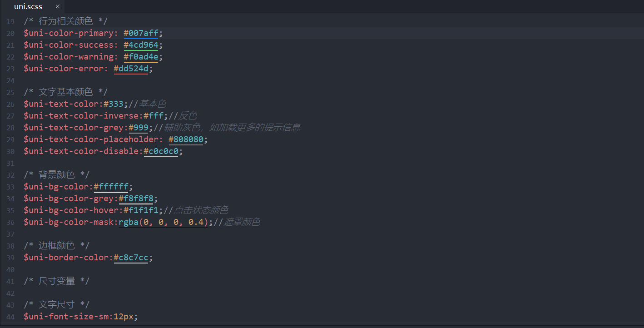The image size is (644, 328).
Task: Switch to the uni.scss tab
Action: 28,6
